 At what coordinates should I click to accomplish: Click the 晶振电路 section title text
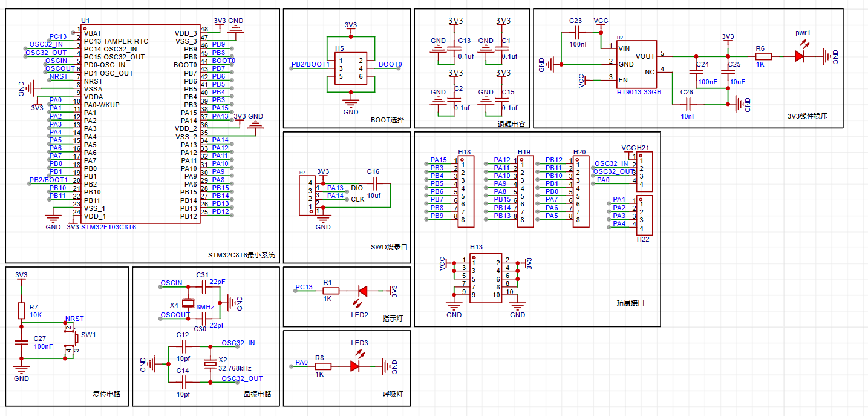click(256, 394)
